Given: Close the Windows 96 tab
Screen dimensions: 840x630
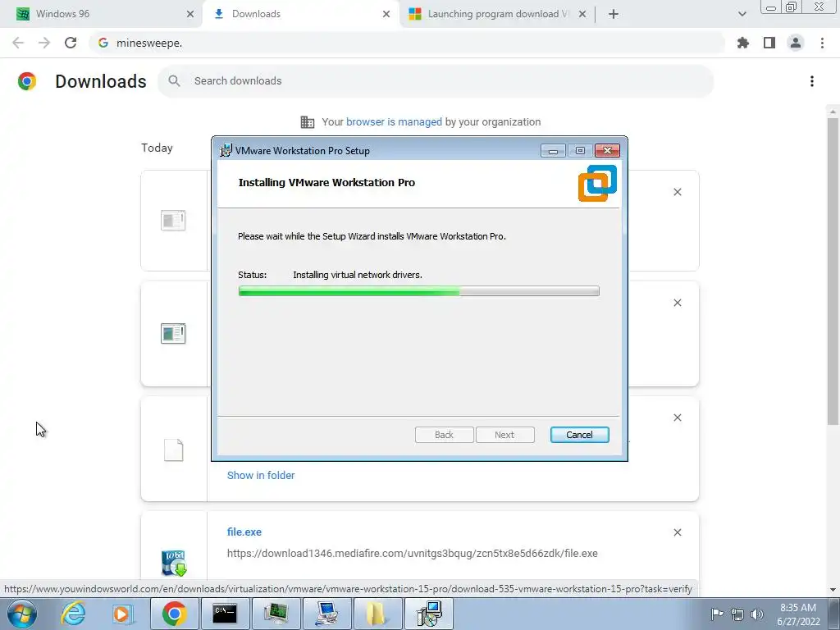Looking at the screenshot, I should point(190,14).
